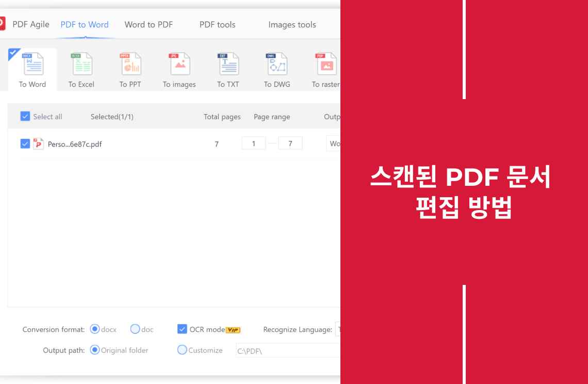This screenshot has height=384, width=588.
Task: Select the Customize output path option
Action: [182, 350]
